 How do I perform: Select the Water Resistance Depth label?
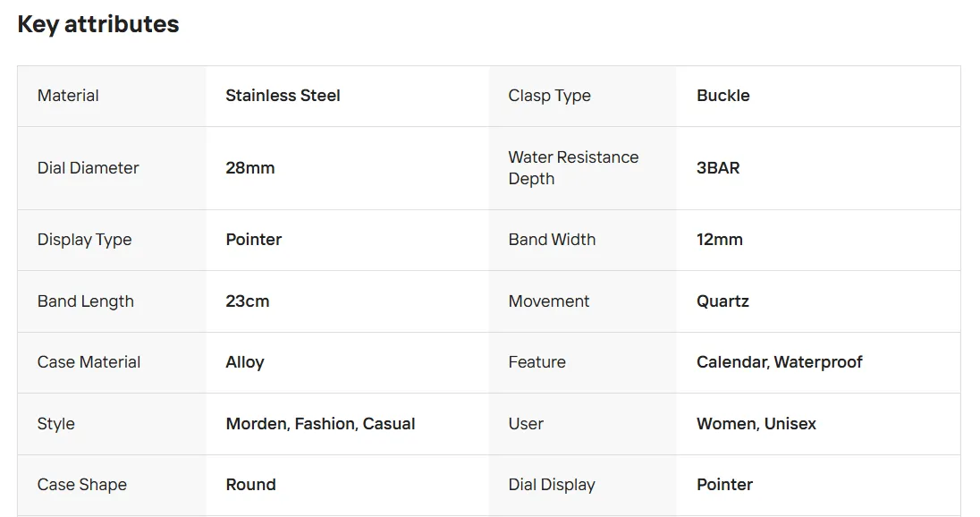pos(573,168)
